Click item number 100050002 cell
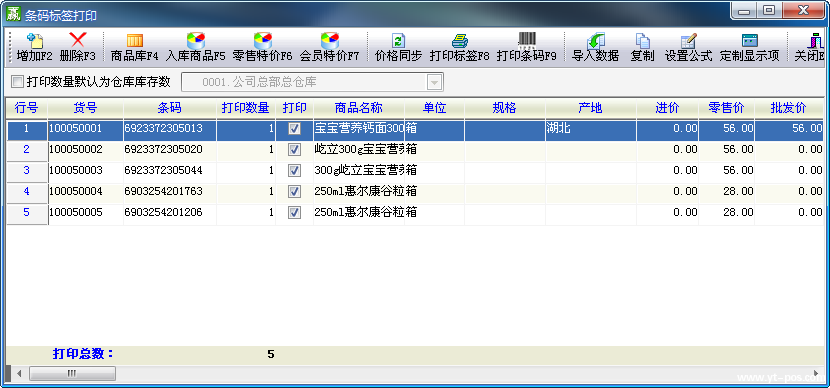Screen dimensions: 830x388 [x=85, y=150]
